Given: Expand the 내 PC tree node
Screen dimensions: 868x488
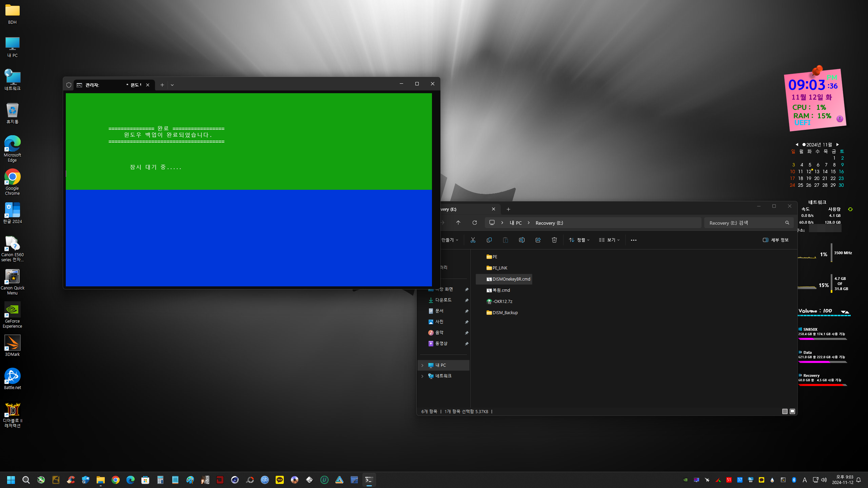Looking at the screenshot, I should pos(422,365).
